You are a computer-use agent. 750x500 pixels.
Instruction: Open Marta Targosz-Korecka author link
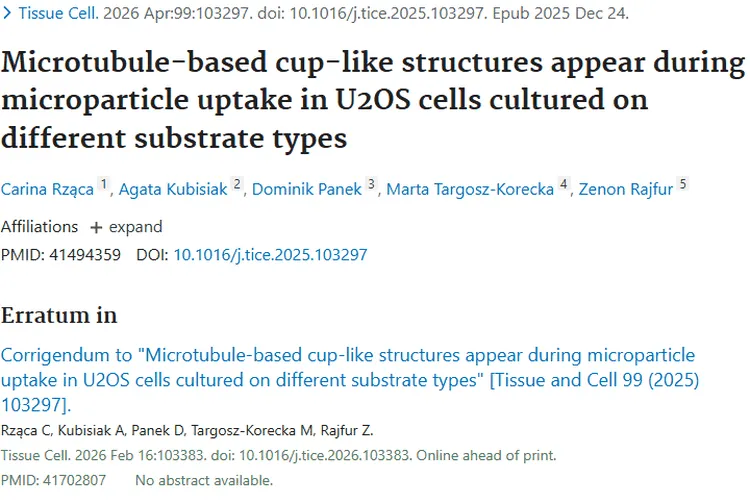coord(470,190)
